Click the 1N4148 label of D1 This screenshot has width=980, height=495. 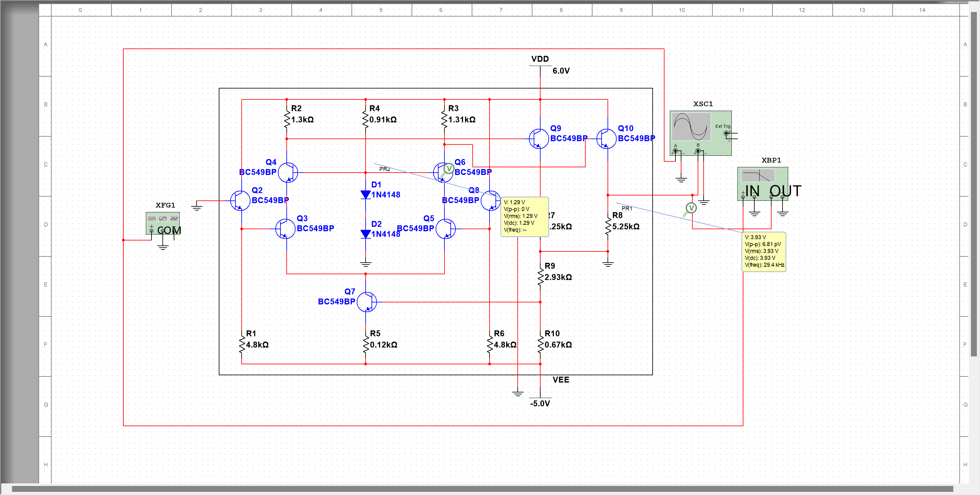(x=386, y=195)
